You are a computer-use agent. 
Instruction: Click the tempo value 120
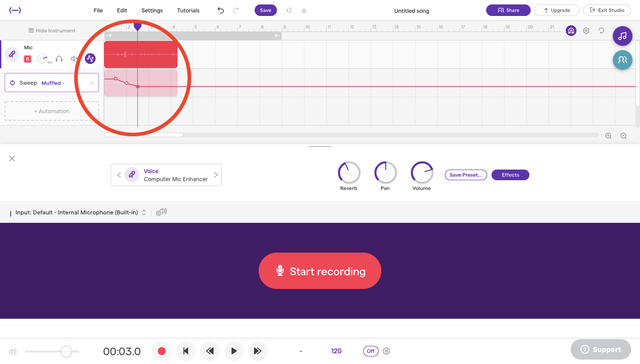[x=336, y=351]
